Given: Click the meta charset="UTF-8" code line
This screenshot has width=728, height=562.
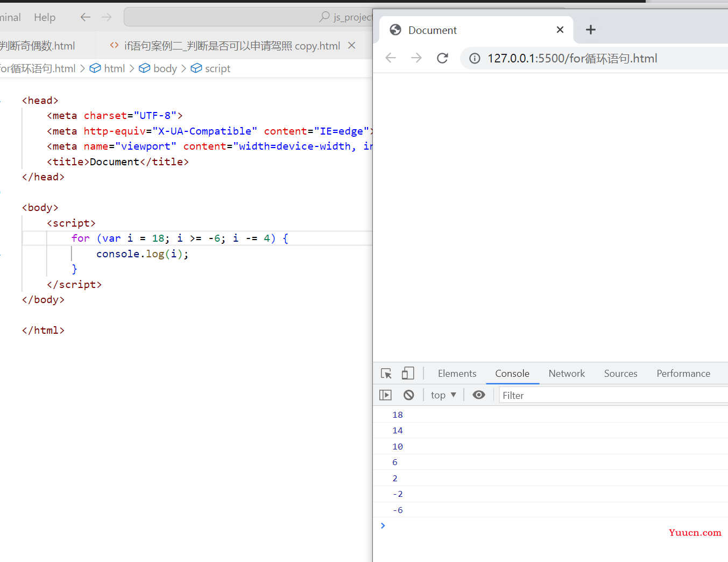Looking at the screenshot, I should tap(115, 115).
